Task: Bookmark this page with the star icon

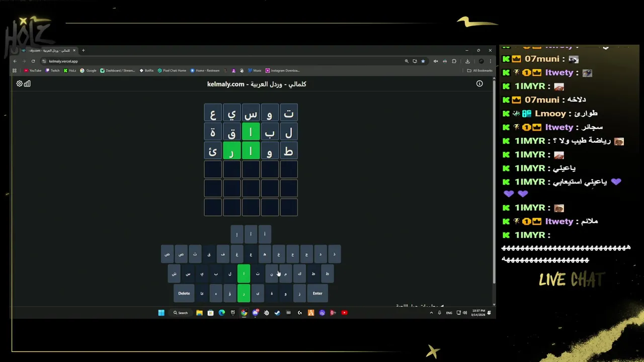Action: pos(423,61)
